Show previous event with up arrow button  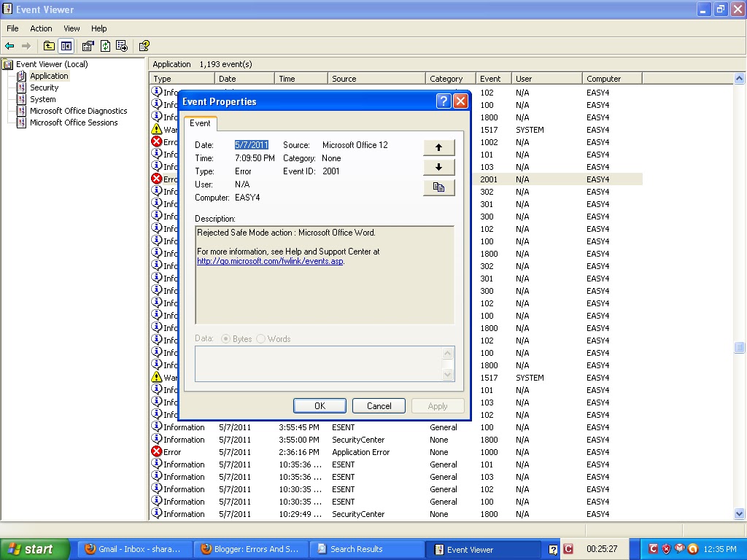pos(438,147)
